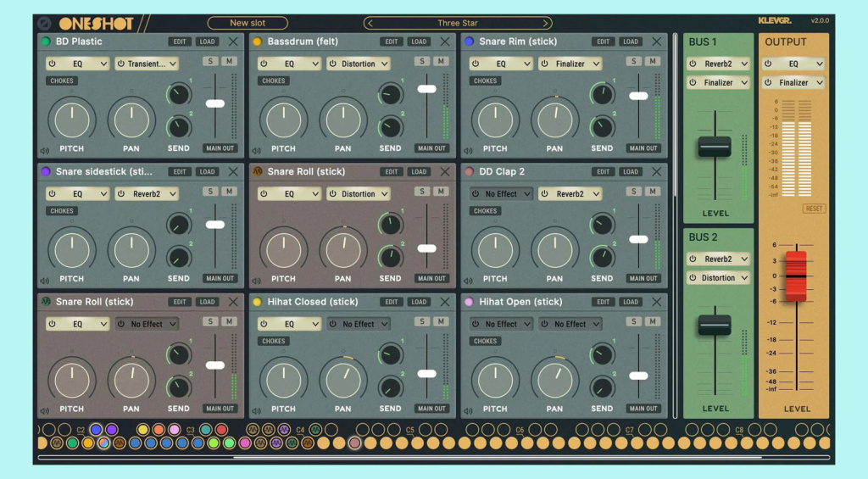
Task: Click the speaker icon in Snare Rim slot
Action: click(x=468, y=152)
